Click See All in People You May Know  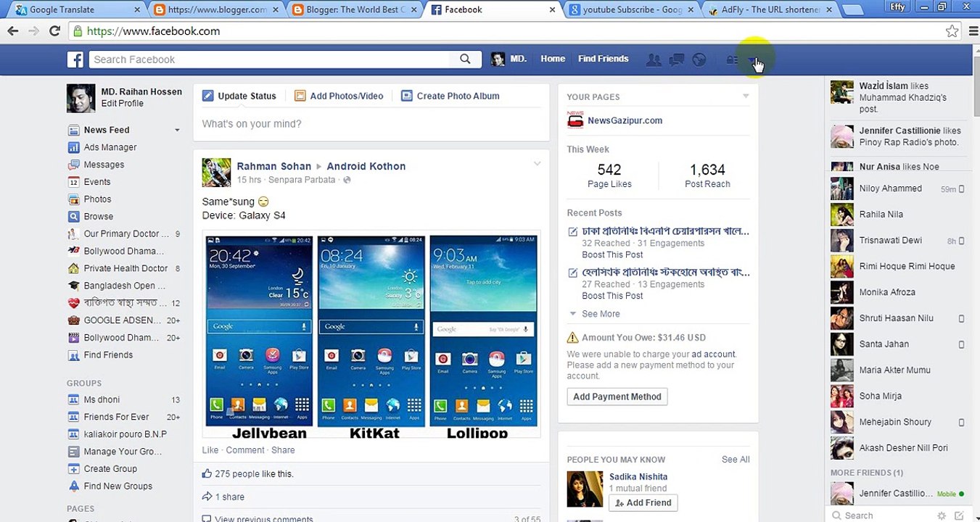(x=736, y=460)
